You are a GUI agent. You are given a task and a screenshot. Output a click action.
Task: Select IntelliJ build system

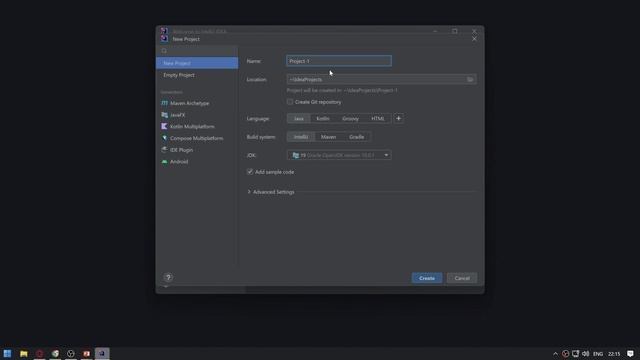tap(301, 137)
